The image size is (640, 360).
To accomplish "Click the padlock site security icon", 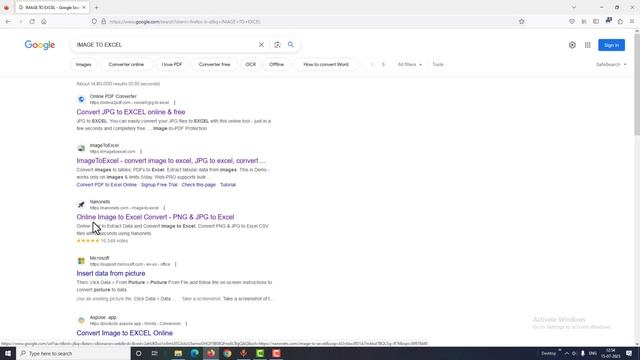I will (104, 22).
